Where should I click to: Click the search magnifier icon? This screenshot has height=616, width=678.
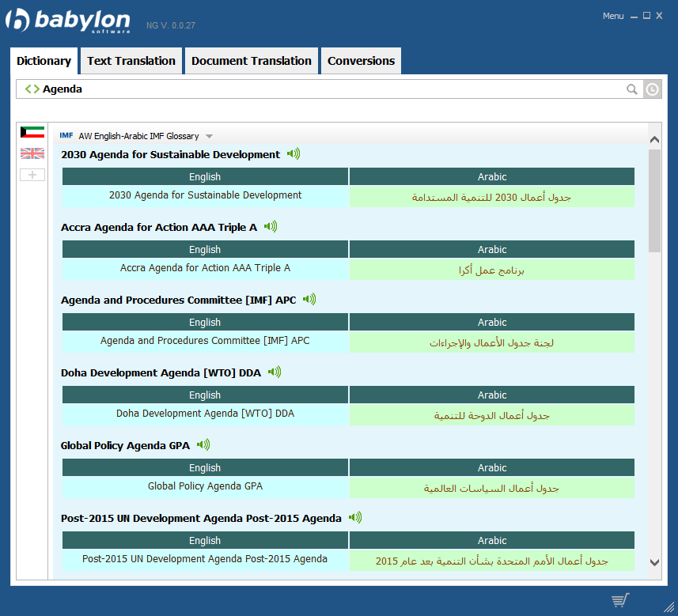pyautogui.click(x=632, y=89)
